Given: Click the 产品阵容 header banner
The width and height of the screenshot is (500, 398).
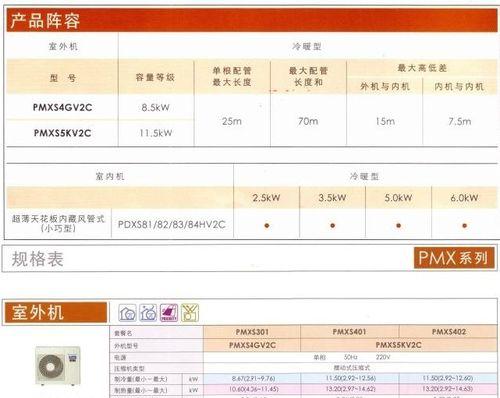Looking at the screenshot, I should pos(252,21).
